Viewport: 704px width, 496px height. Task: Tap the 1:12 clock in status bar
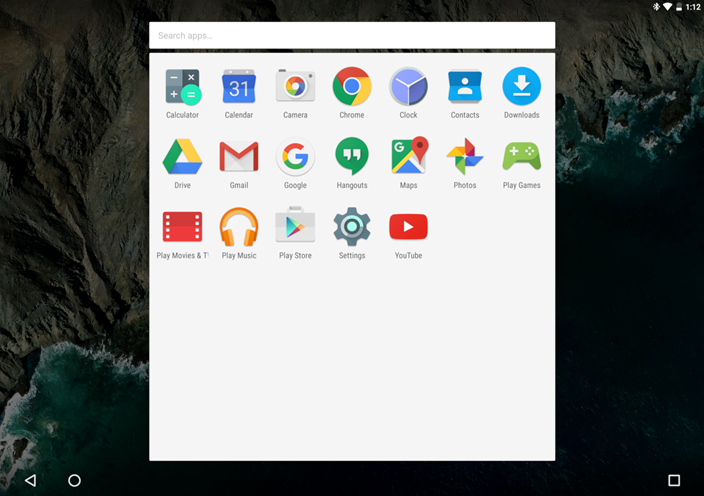(x=693, y=7)
